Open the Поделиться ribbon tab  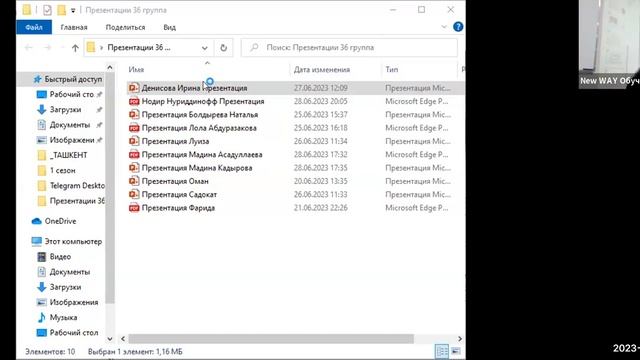125,27
